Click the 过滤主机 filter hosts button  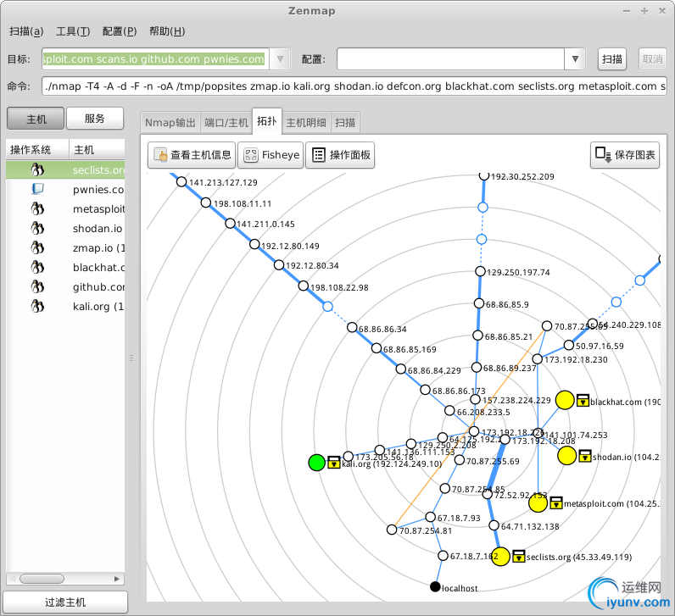pos(65,602)
